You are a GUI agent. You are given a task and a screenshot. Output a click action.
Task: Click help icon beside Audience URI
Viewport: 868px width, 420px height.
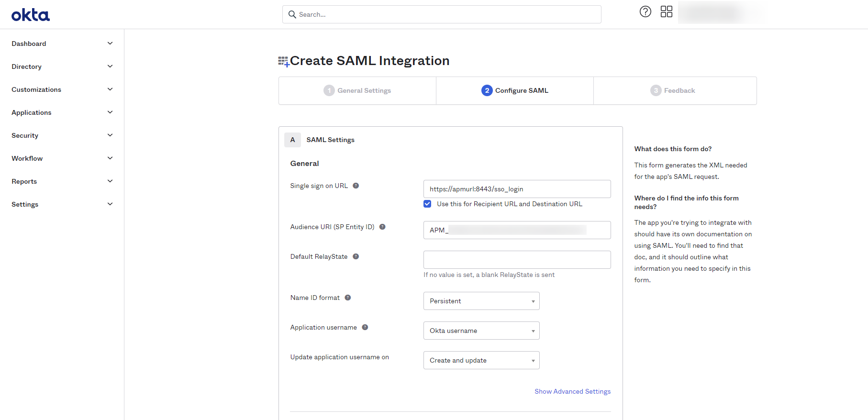pyautogui.click(x=382, y=227)
